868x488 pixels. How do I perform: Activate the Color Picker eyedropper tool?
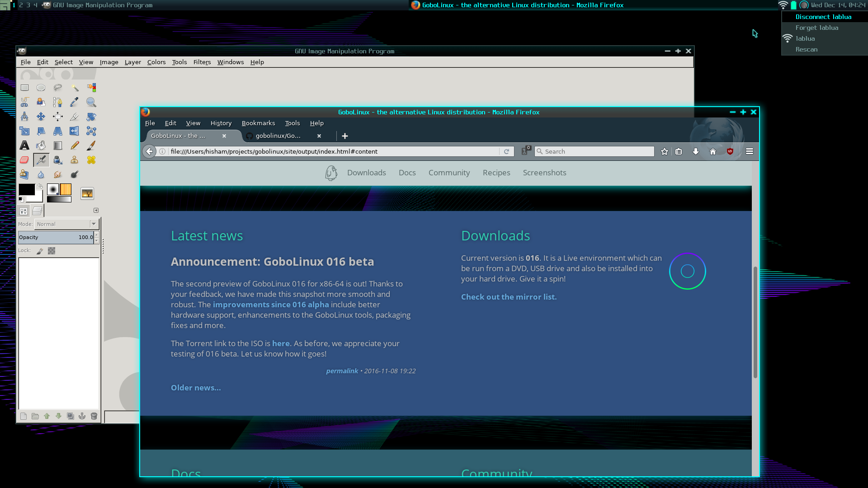75,102
